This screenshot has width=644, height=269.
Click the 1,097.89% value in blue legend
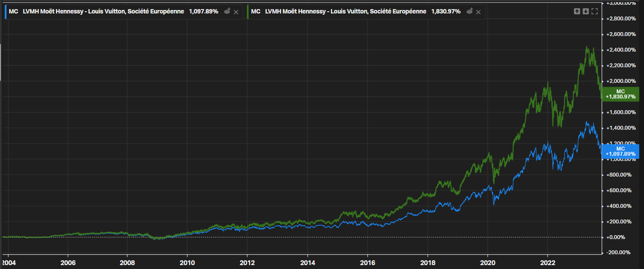pyautogui.click(x=204, y=12)
